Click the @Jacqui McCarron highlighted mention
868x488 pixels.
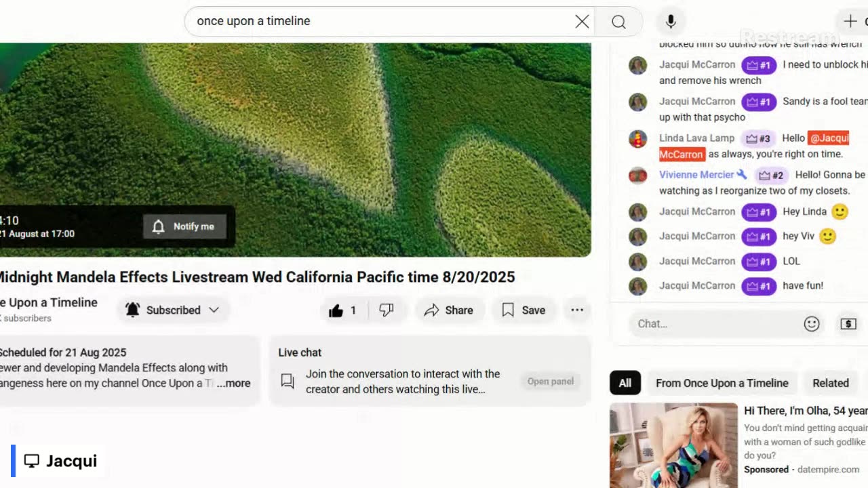click(x=754, y=146)
